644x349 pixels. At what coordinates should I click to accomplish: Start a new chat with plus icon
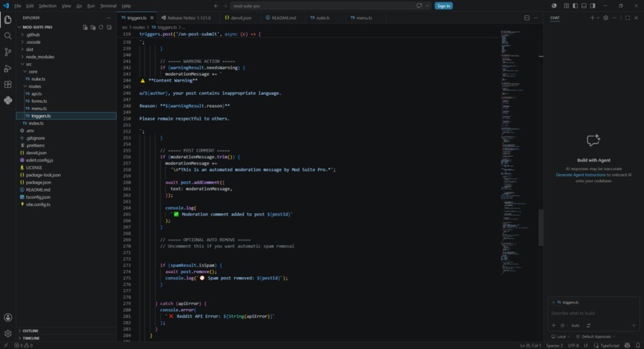click(x=592, y=18)
